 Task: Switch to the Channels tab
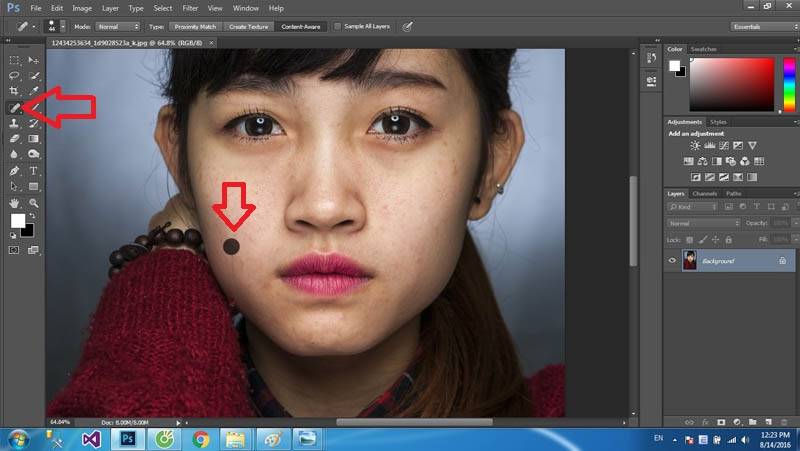pyautogui.click(x=705, y=193)
